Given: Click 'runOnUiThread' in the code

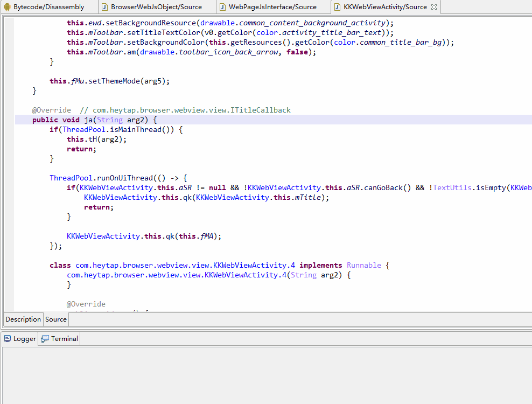Looking at the screenshot, I should tap(125, 178).
